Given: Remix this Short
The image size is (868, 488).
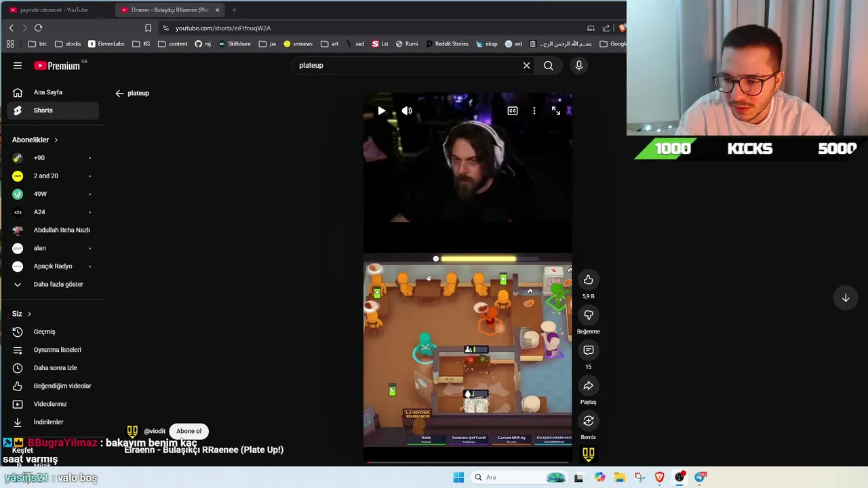Looking at the screenshot, I should coord(588,421).
